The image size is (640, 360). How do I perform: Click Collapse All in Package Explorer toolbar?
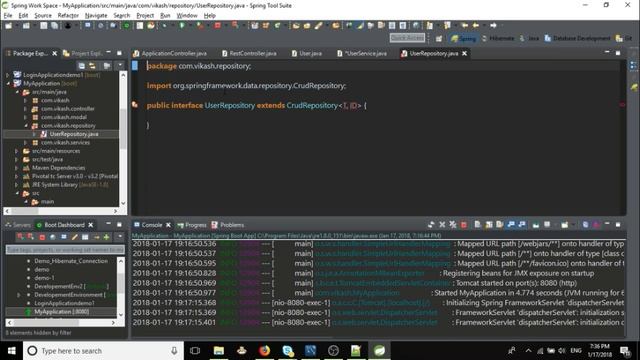[82, 66]
